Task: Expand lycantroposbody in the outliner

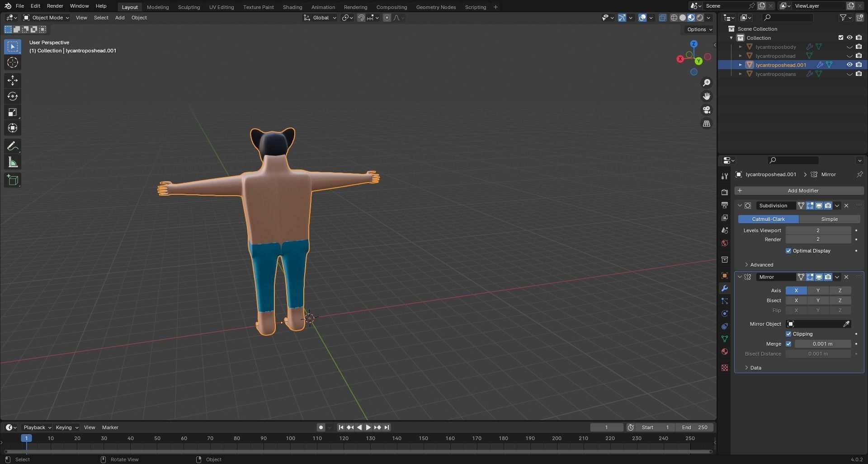Action: coord(741,47)
